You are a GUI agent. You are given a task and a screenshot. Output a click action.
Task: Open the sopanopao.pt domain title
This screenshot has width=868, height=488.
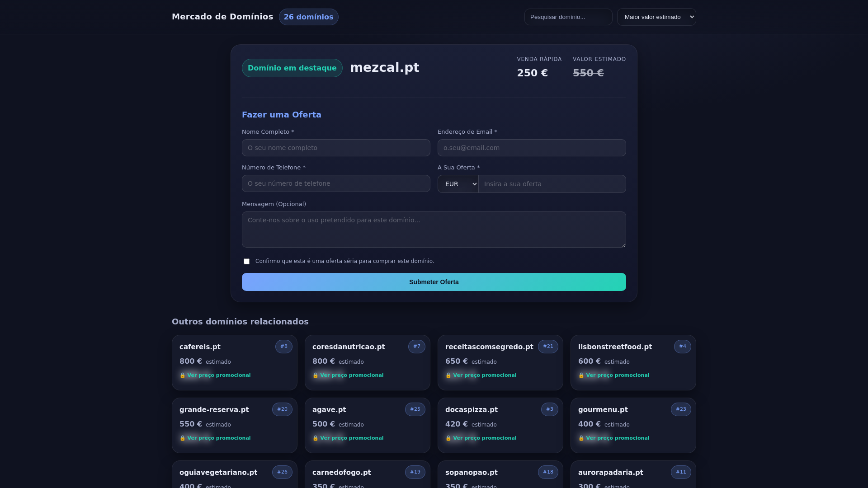(x=472, y=473)
